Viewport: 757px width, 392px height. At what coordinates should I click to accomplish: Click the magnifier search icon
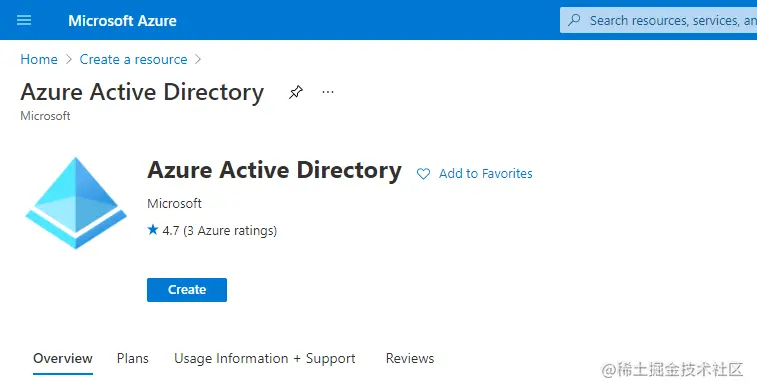pos(574,20)
